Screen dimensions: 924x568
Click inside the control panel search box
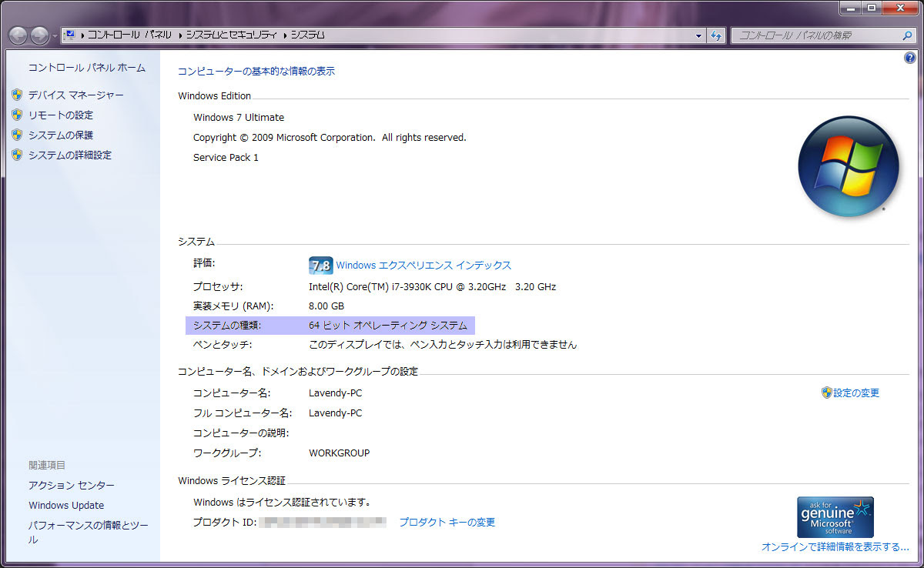(x=816, y=35)
